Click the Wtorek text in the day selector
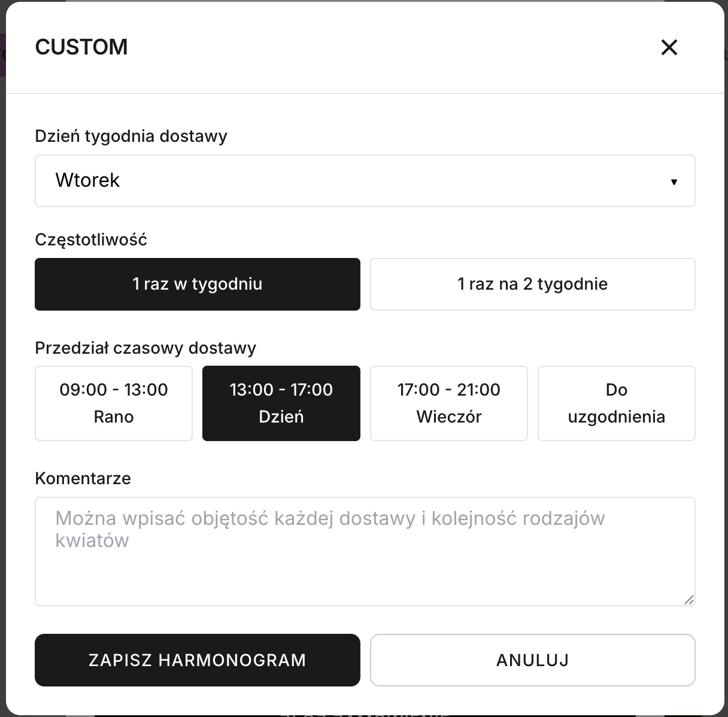The image size is (728, 717). click(87, 181)
